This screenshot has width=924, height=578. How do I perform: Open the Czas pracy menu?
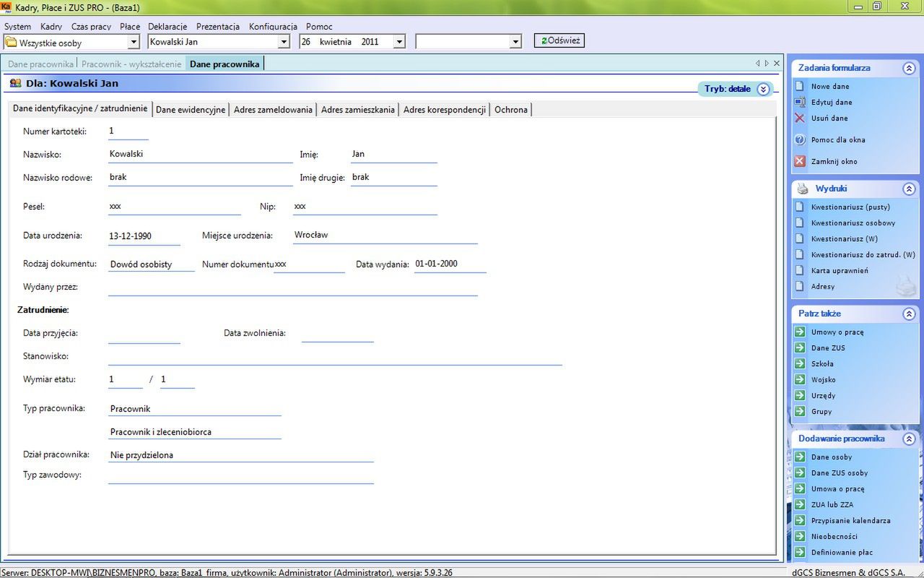(x=91, y=27)
